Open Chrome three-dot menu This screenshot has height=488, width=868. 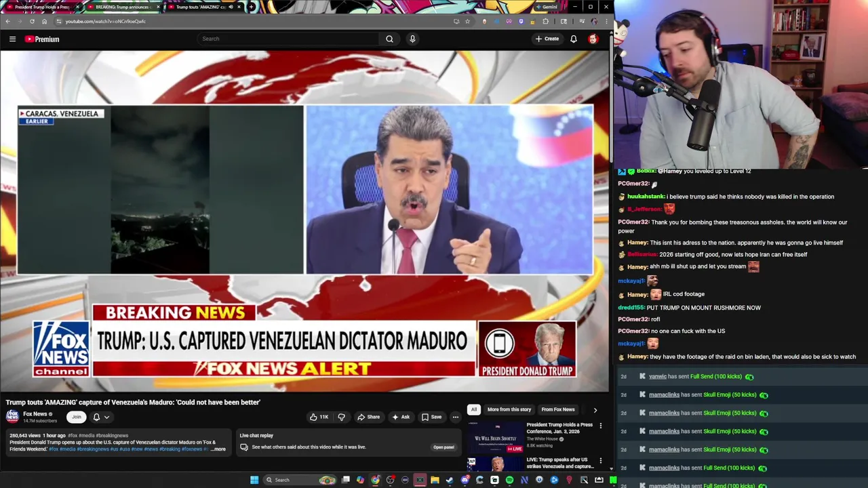[606, 21]
